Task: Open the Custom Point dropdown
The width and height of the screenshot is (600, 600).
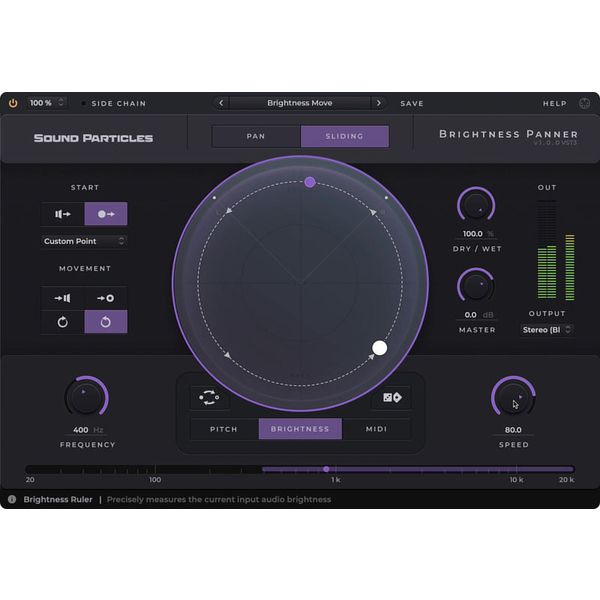Action: coord(84,241)
